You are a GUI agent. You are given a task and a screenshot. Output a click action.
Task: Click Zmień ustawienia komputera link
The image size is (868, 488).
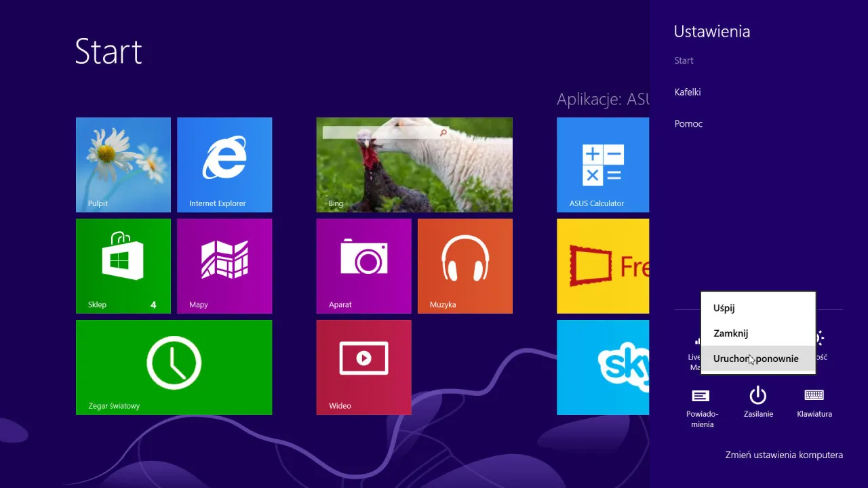(783, 455)
